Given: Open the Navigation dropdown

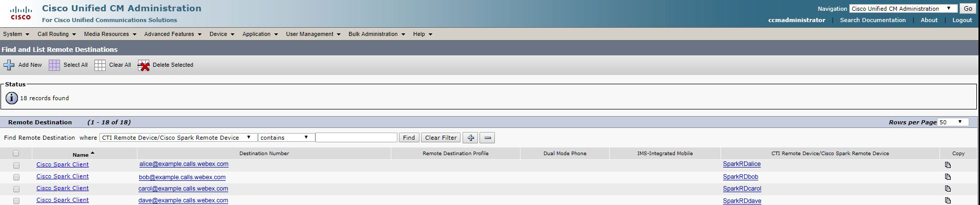Looking at the screenshot, I should pos(903,9).
